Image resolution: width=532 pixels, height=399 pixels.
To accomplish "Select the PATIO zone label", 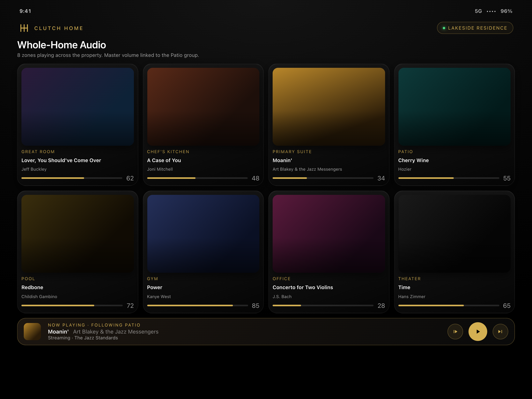I will tap(405, 152).
